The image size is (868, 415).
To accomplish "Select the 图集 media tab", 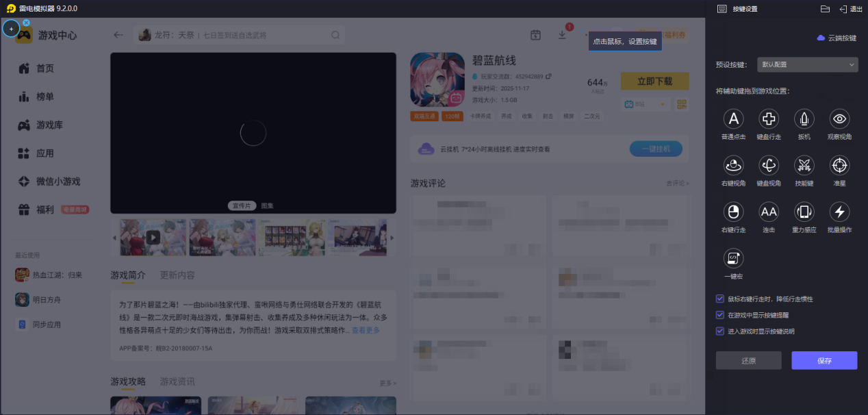I will pyautogui.click(x=267, y=205).
